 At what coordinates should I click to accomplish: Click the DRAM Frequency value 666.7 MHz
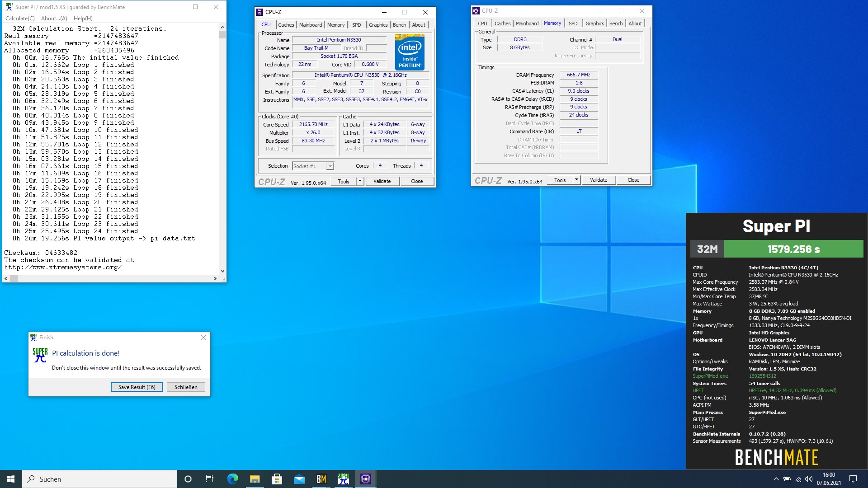[x=579, y=75]
